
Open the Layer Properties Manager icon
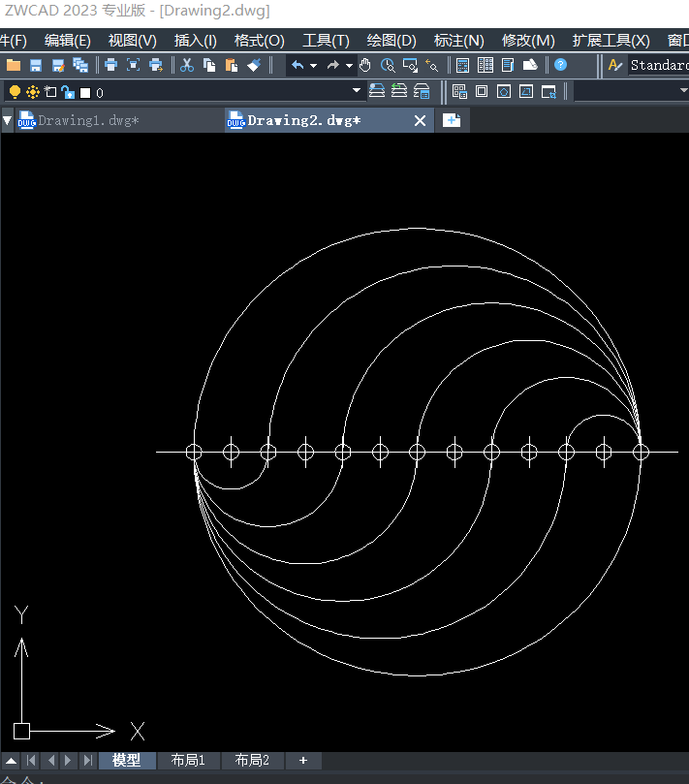point(377,90)
